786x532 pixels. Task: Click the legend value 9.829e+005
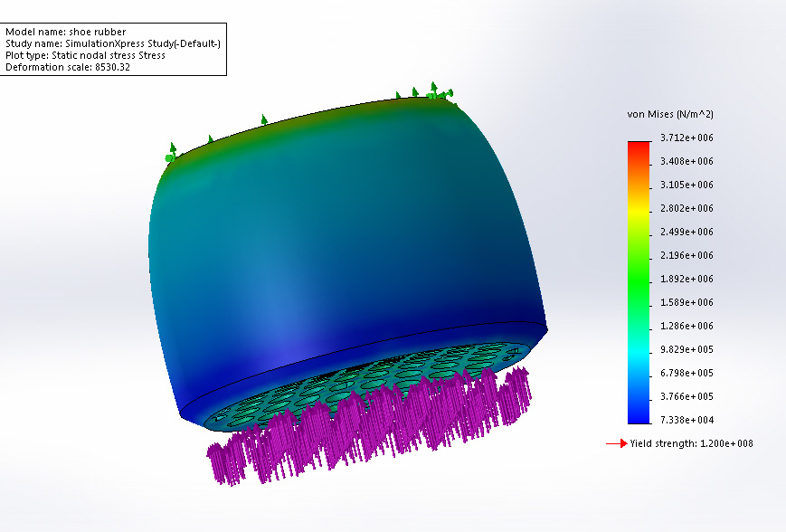point(687,349)
